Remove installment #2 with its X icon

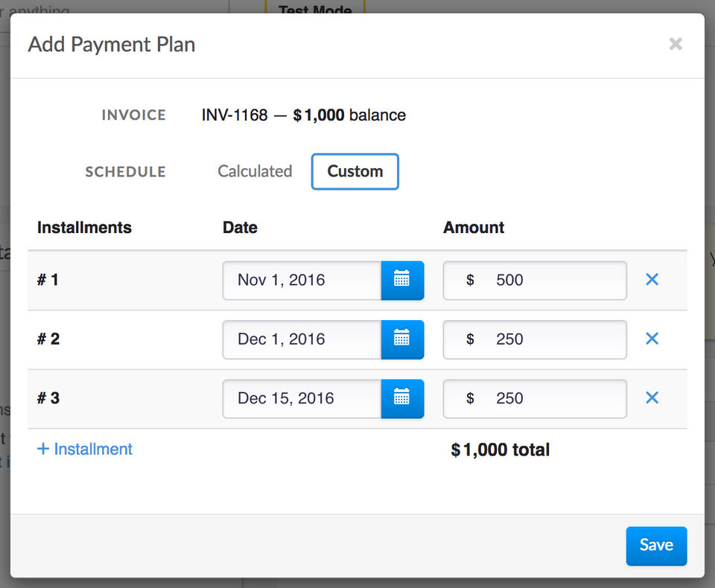(x=652, y=339)
